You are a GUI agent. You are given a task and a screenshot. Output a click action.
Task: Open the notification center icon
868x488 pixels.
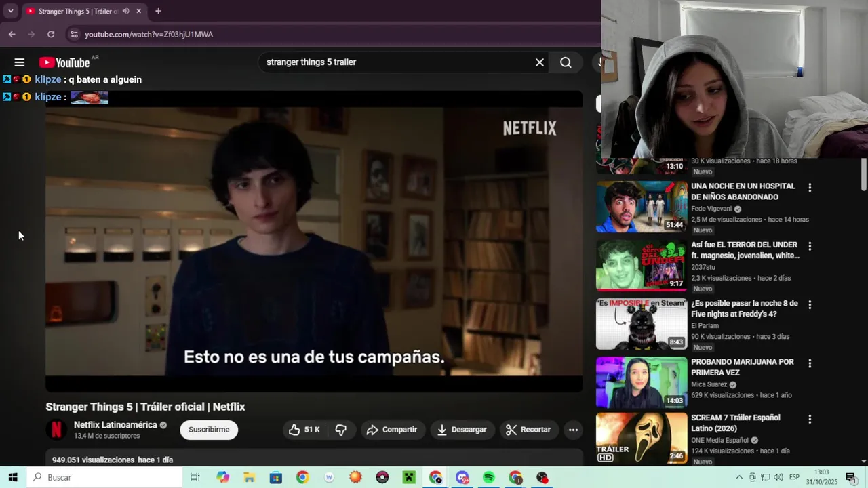tap(850, 477)
